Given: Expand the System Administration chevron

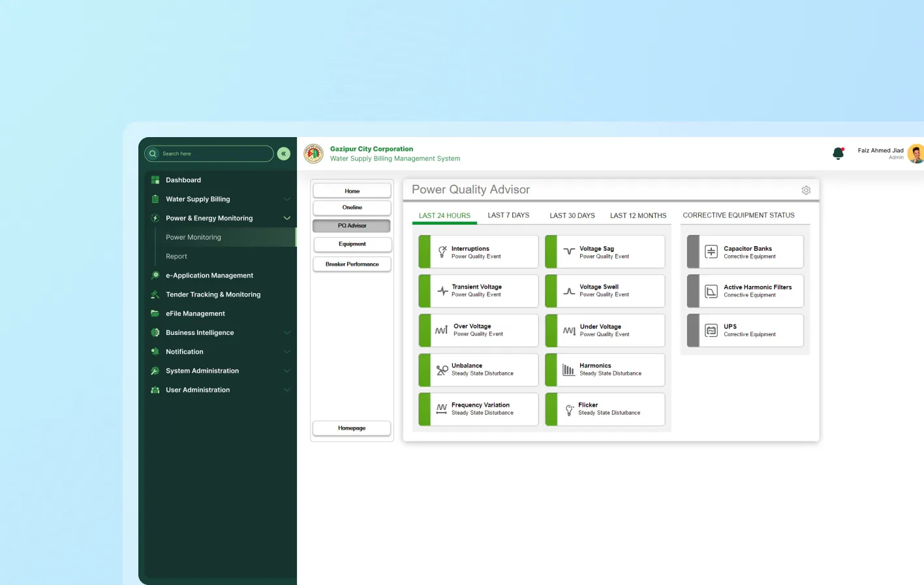Looking at the screenshot, I should 286,371.
